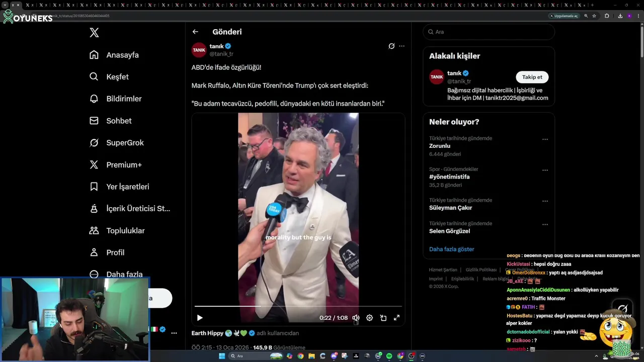Screen dimensions: 644x362
Task: Toggle picture-in-picture mode for the video
Action: point(383,318)
